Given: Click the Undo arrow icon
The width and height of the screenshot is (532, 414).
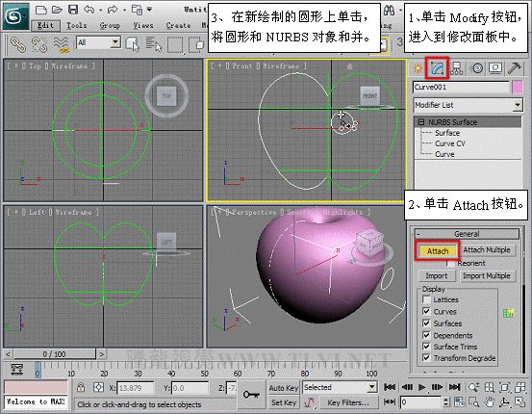Looking at the screenshot, I should pos(89,10).
